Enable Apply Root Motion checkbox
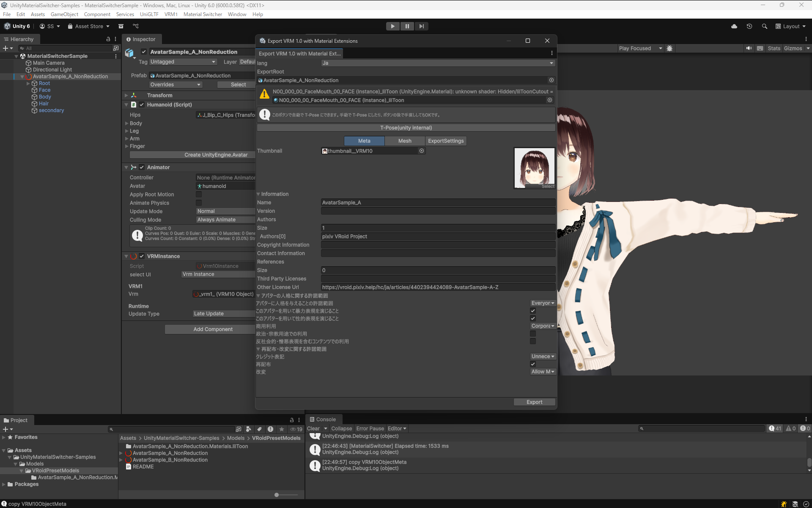 click(x=199, y=194)
